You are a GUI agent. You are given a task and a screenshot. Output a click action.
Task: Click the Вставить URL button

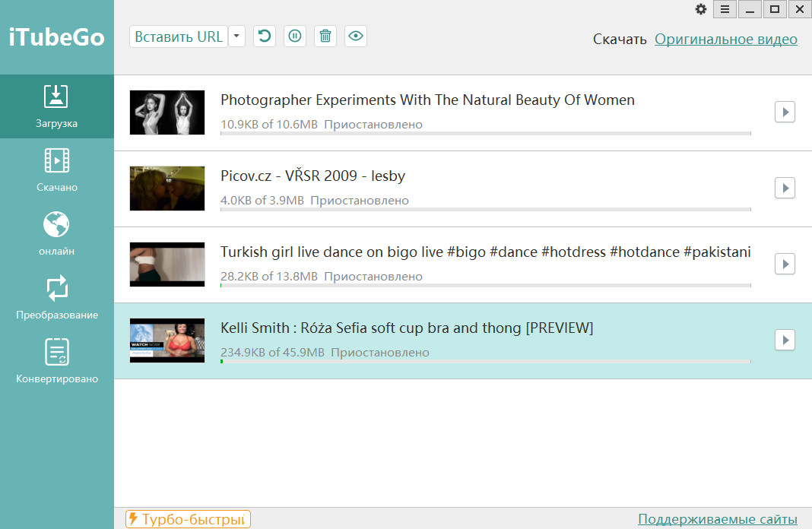179,36
